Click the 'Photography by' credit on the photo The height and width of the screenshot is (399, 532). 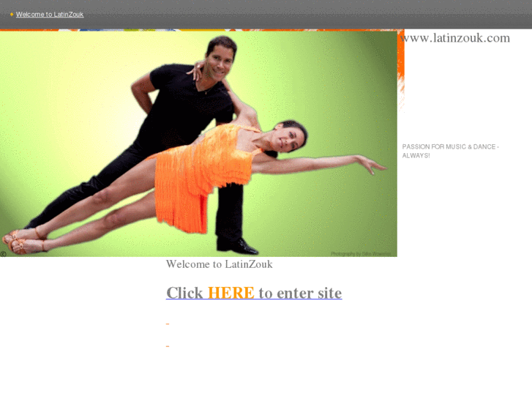[361, 253]
